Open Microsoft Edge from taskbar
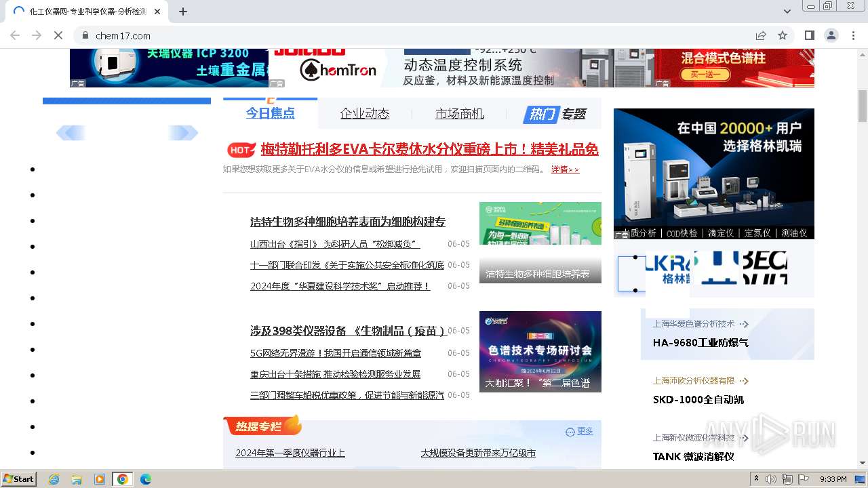The width and height of the screenshot is (868, 488). [146, 479]
